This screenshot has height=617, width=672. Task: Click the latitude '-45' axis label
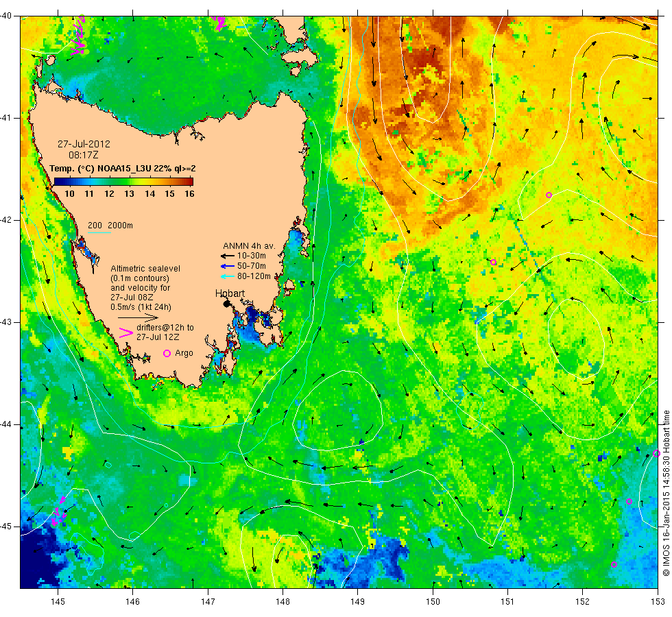click(6, 527)
